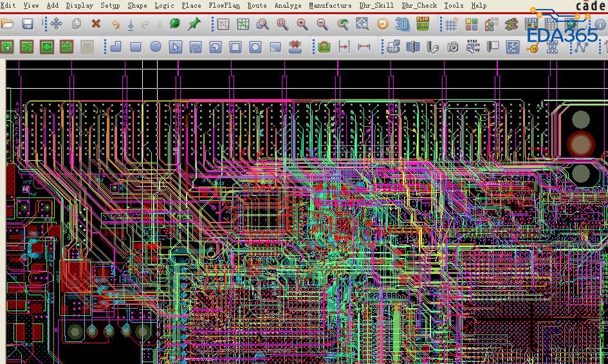
Task: Click the Zoom Out magnifier
Action: click(x=322, y=24)
